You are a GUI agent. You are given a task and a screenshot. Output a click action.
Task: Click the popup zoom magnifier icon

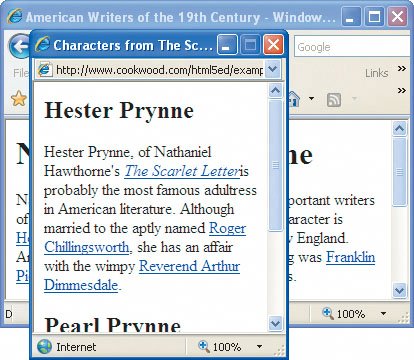(204, 346)
